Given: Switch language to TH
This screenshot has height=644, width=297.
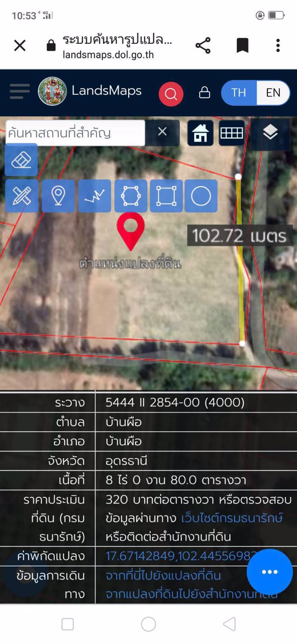Looking at the screenshot, I should [x=239, y=93].
